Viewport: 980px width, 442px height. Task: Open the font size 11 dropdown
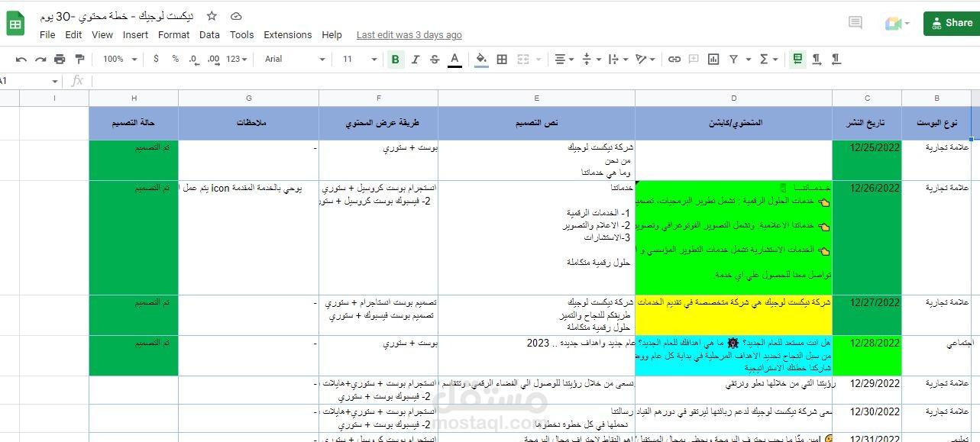[360, 59]
